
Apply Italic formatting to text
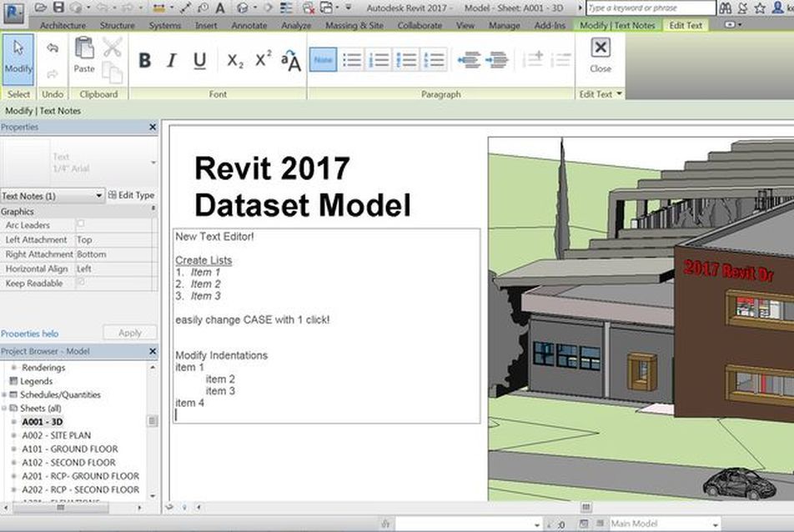[172, 60]
